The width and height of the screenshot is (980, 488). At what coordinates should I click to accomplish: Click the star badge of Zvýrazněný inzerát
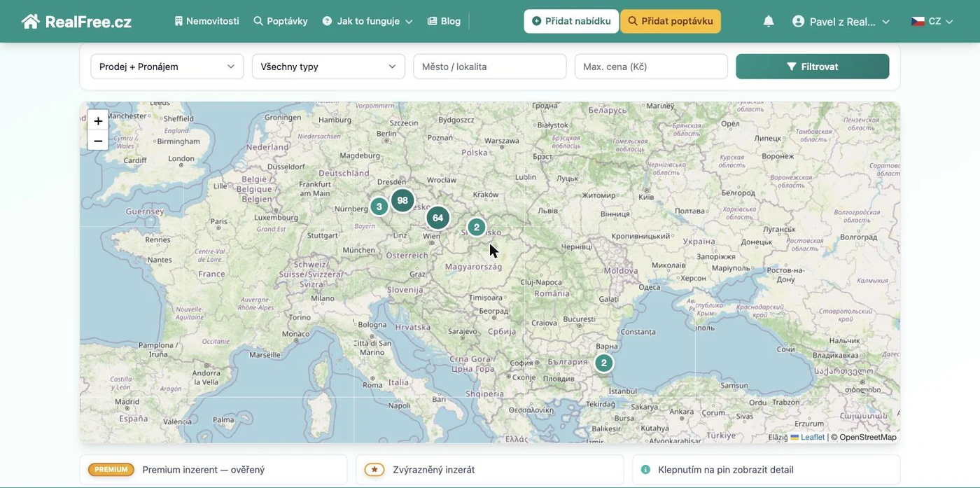[x=374, y=470]
